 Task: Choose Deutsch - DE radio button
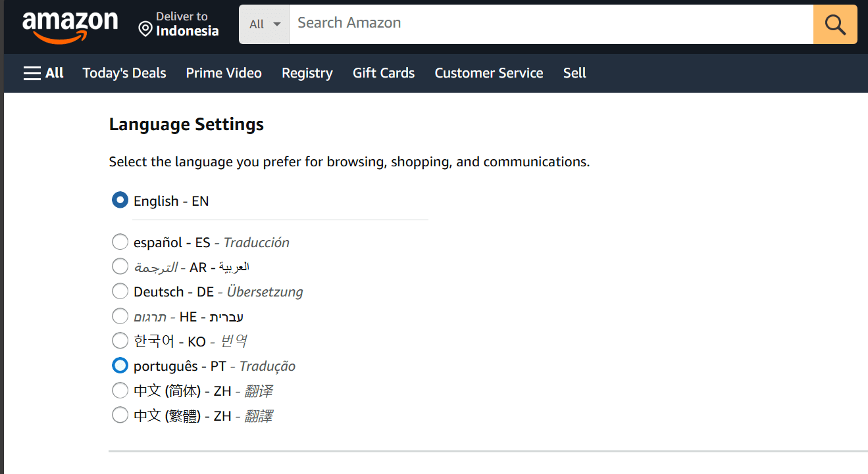pos(120,291)
